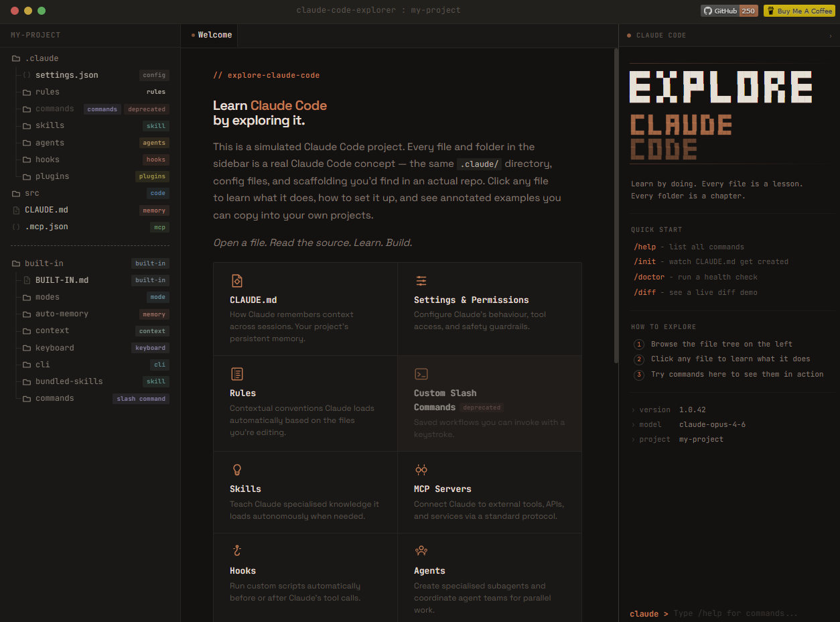Click the Agents card people icon
The width and height of the screenshot is (840, 622).
(421, 551)
